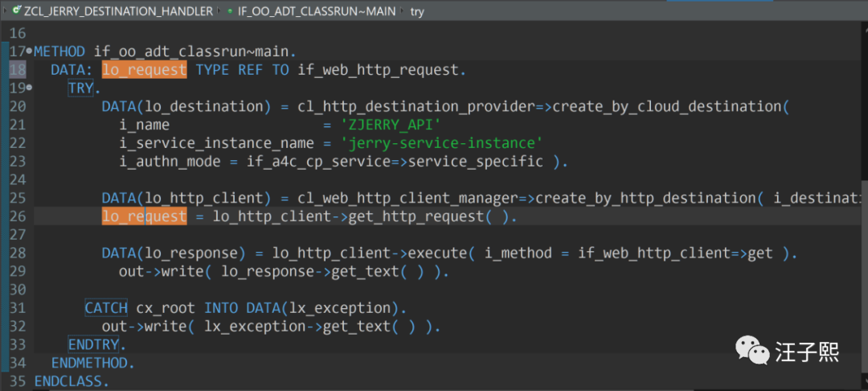Click cl_http_destination_provider class name
Image resolution: width=868 pixels, height=391 pixels.
tap(416, 106)
